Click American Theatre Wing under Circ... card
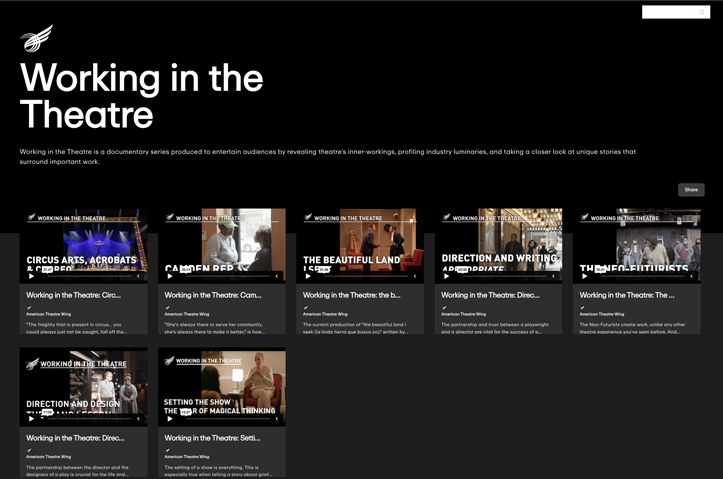This screenshot has height=479, width=723. [48, 314]
